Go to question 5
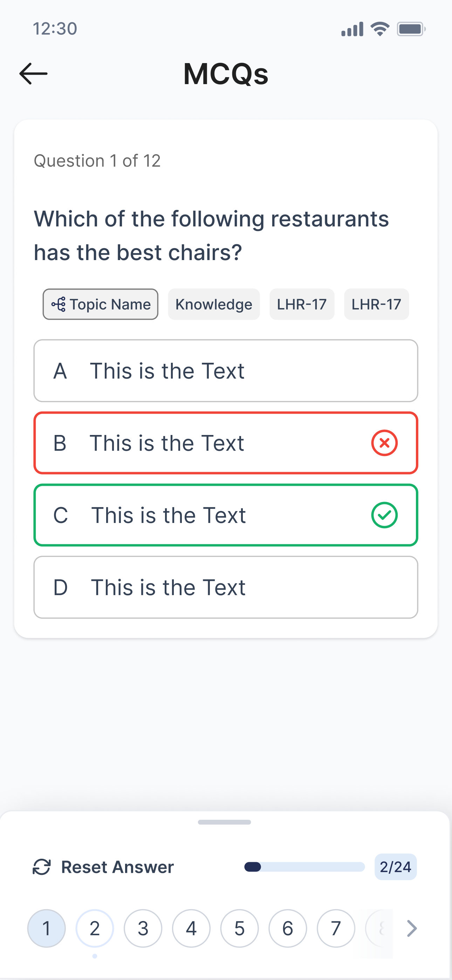 click(x=239, y=928)
